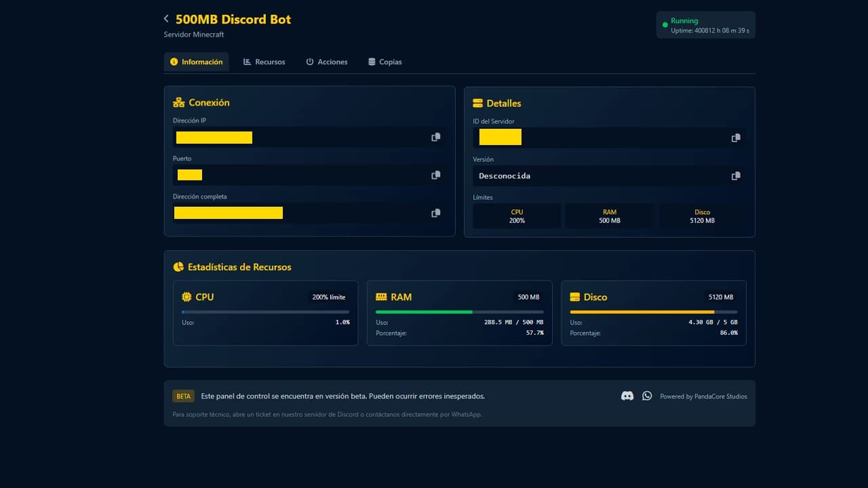Click the Disco drive icon
Image resolution: width=868 pixels, height=488 pixels.
[575, 297]
